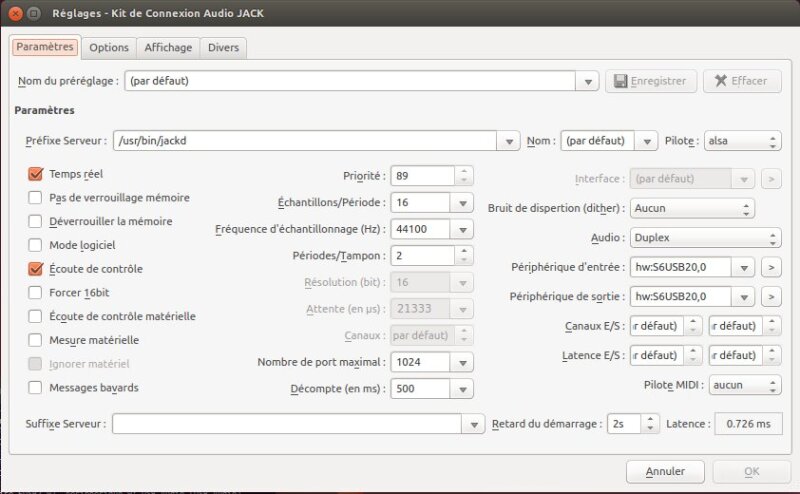Open the Décompte (en ms) dropdown
Image resolution: width=800 pixels, height=494 pixels.
[x=462, y=389]
